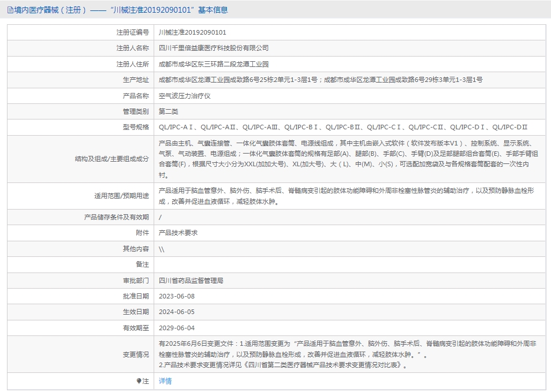Click the expiry date 2029-06-04
Image resolution: width=551 pixels, height=392 pixels.
pyautogui.click(x=177, y=328)
